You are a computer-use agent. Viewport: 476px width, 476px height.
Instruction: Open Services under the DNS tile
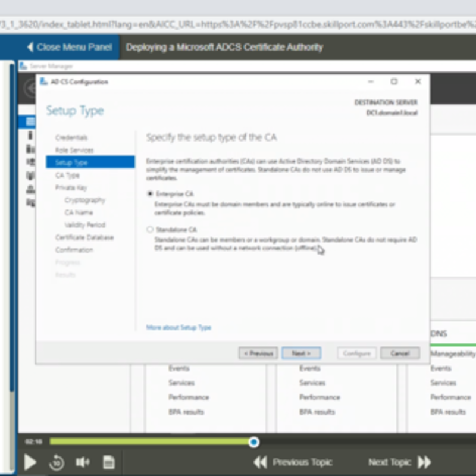pos(443,383)
